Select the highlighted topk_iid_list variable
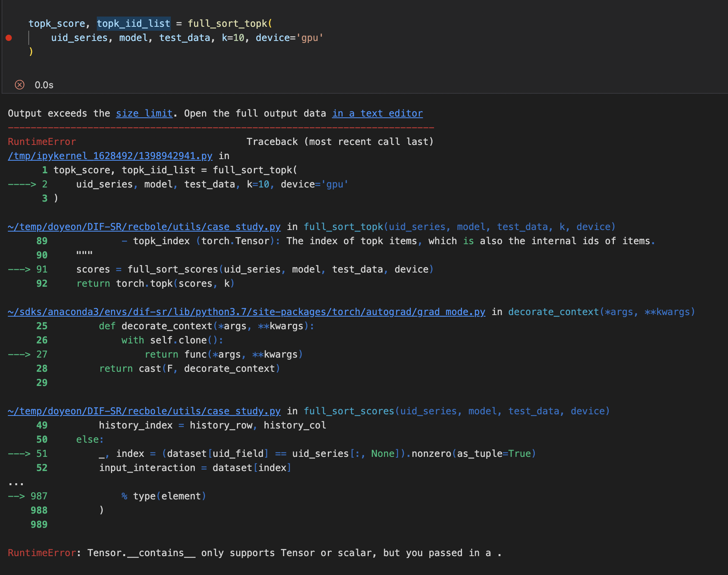728x575 pixels. [133, 23]
